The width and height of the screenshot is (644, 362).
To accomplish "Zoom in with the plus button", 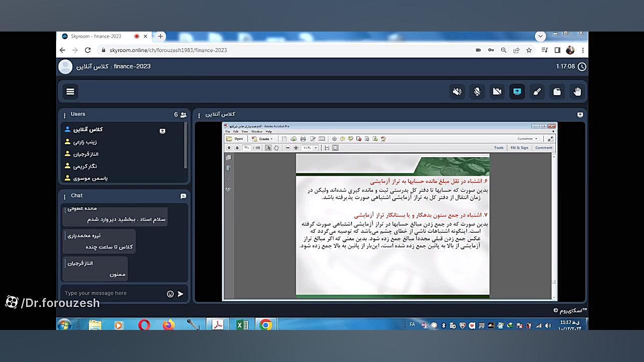I will pyautogui.click(x=296, y=148).
